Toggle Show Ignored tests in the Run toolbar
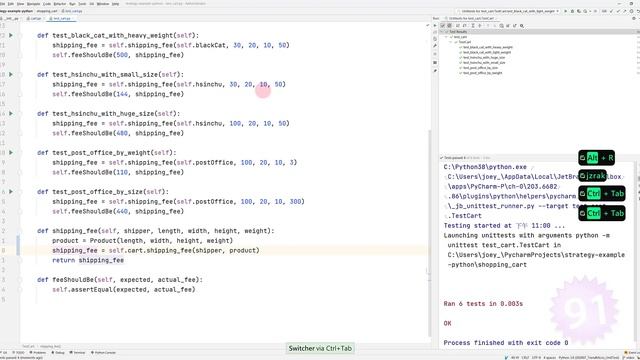This screenshot has height=360, width=640. pyautogui.click(x=449, y=26)
